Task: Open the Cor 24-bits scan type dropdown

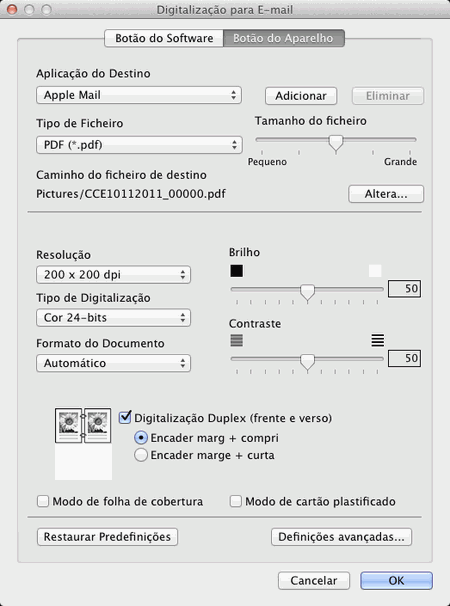Action: click(x=113, y=318)
